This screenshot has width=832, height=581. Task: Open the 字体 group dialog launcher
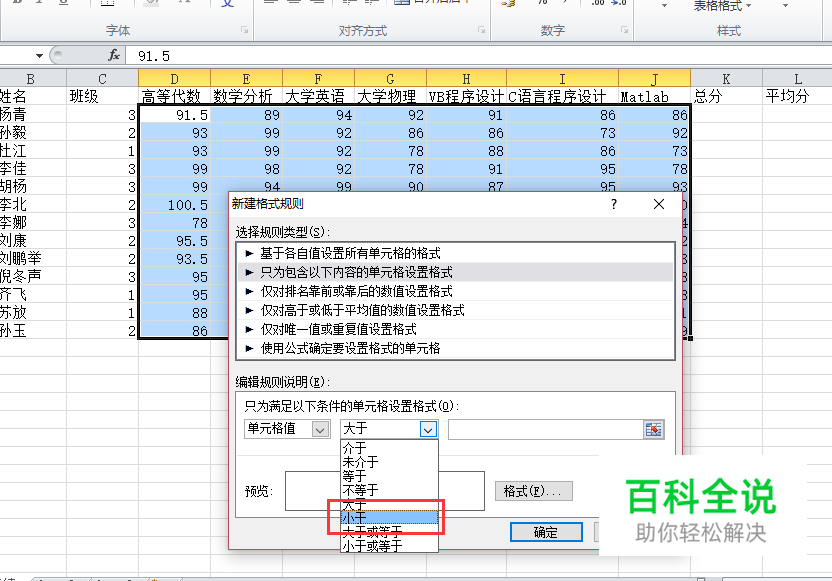point(245,30)
